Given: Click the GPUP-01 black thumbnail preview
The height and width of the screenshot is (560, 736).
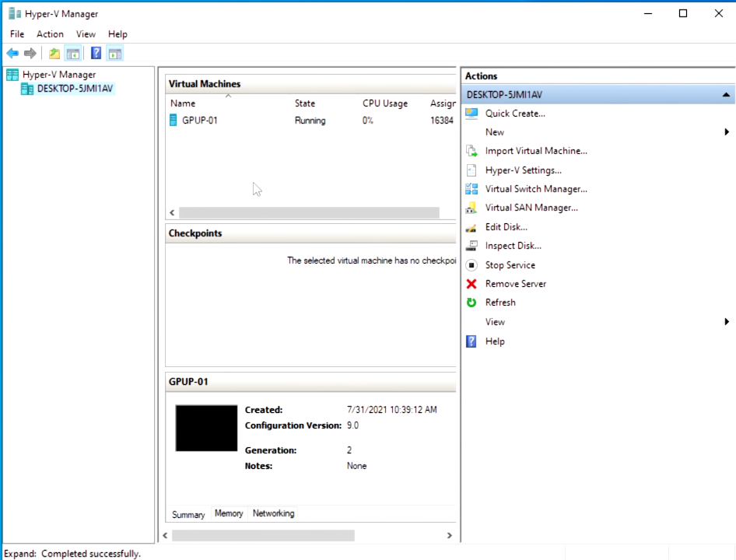Looking at the screenshot, I should (206, 428).
